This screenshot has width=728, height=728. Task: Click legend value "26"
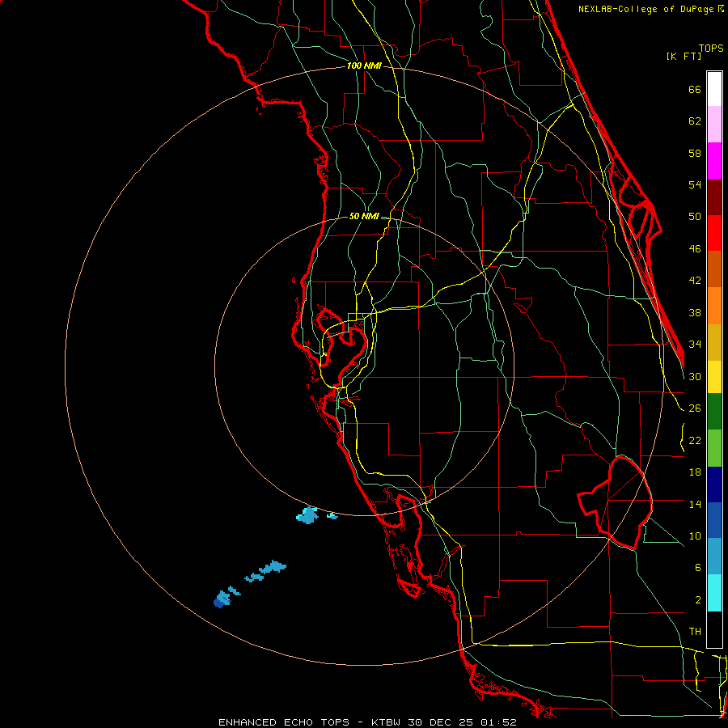695,408
